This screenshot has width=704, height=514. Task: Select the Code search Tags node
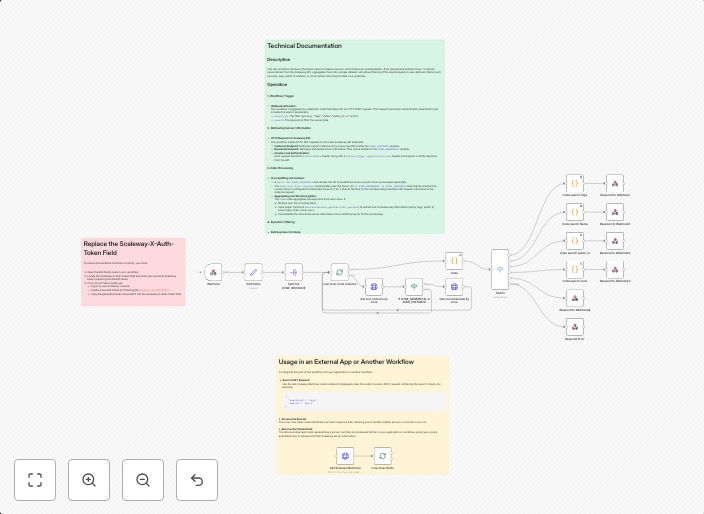click(574, 184)
